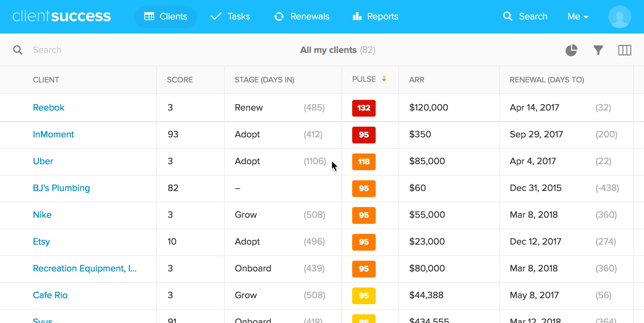
Task: Click Etsy's orange pulse badge
Action: 364,242
